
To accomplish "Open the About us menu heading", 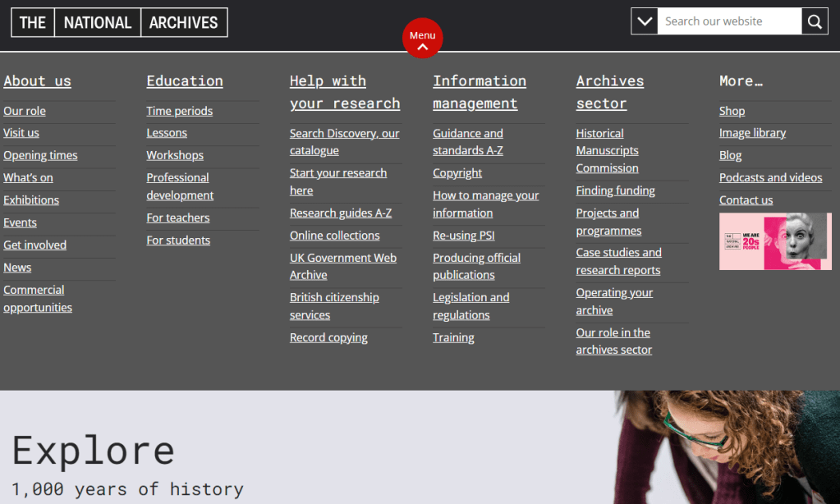I will (37, 80).
